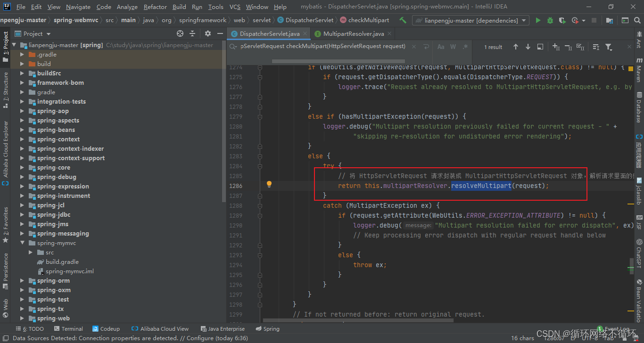Toggle regex mode in search bar
The width and height of the screenshot is (644, 343).
coord(464,47)
